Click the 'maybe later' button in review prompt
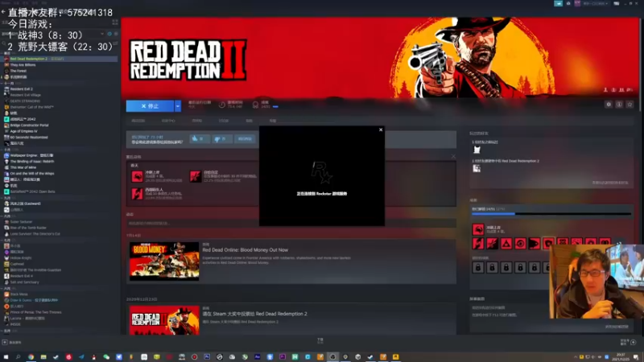The image size is (644, 362). point(245,138)
